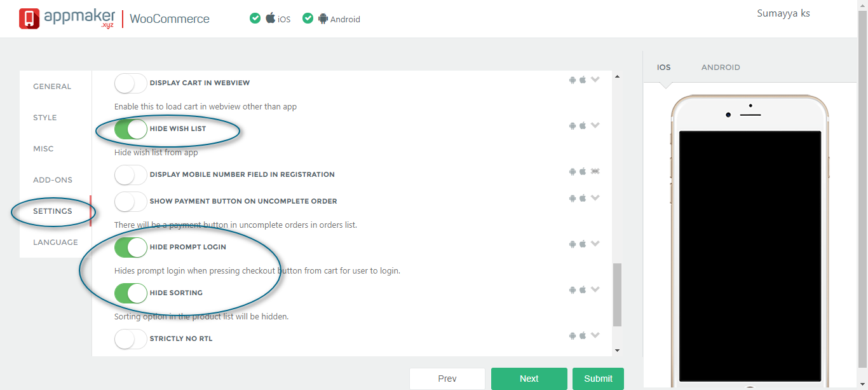Click the Submit button
Viewport: 868px width, 390px height.
598,379
